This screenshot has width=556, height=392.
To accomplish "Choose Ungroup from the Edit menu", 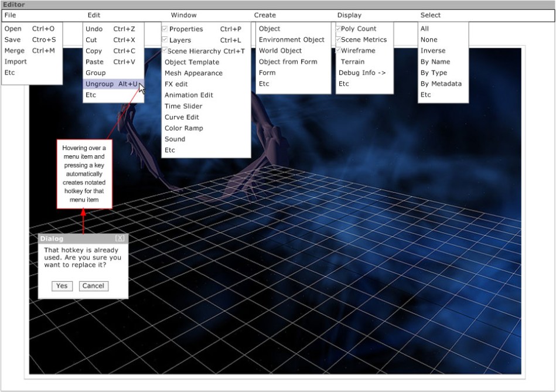I will [99, 84].
